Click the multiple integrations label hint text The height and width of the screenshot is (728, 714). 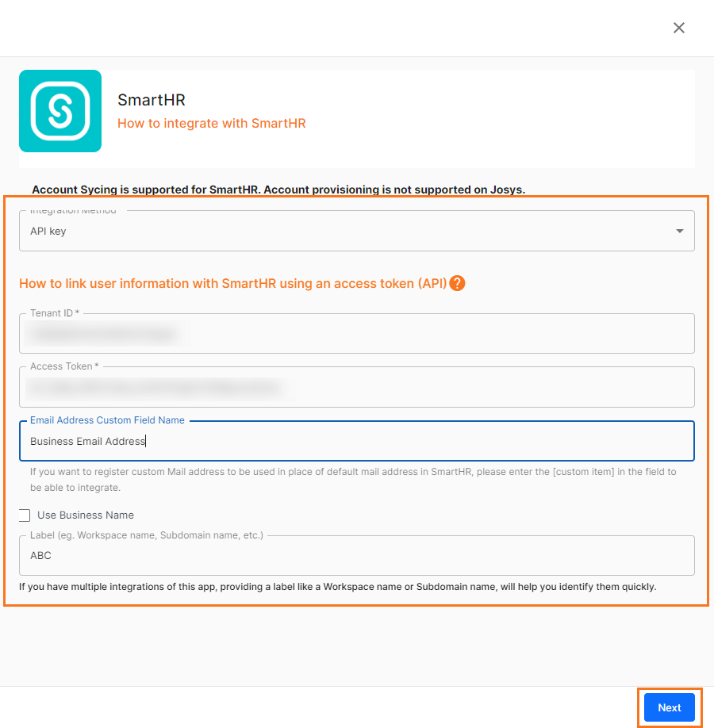pos(338,587)
